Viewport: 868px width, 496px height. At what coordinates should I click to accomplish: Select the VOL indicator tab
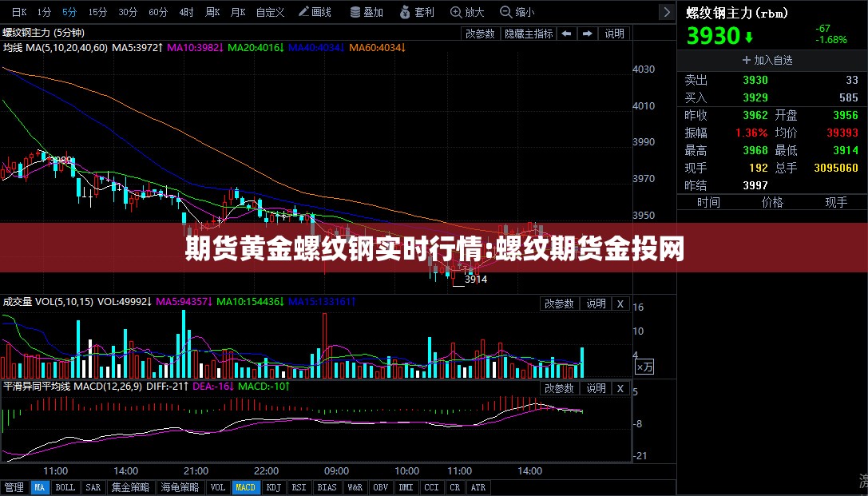click(218, 487)
